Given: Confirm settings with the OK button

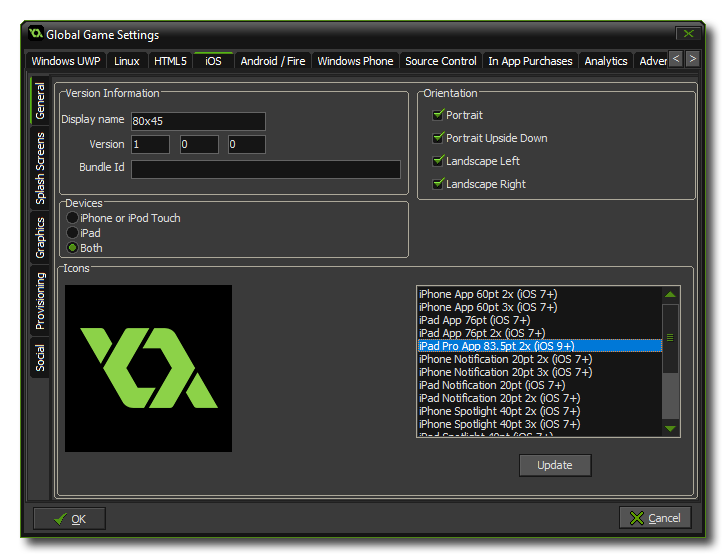Looking at the screenshot, I should point(69,518).
